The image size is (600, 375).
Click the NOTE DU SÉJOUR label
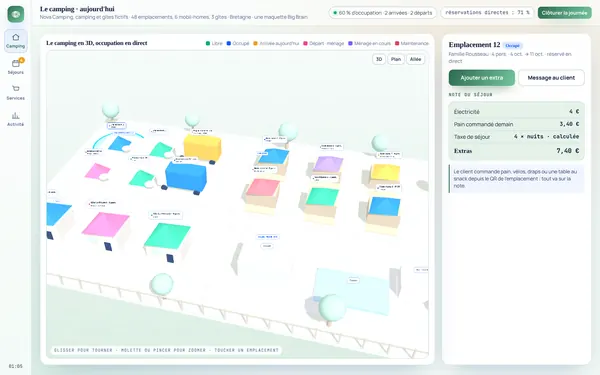[471, 95]
